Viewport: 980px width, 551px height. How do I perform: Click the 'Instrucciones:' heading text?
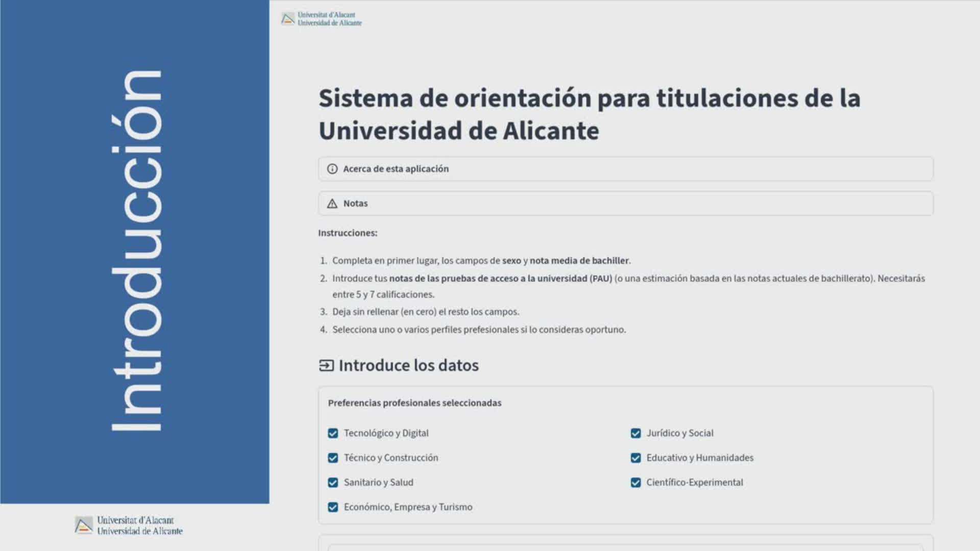pyautogui.click(x=348, y=233)
